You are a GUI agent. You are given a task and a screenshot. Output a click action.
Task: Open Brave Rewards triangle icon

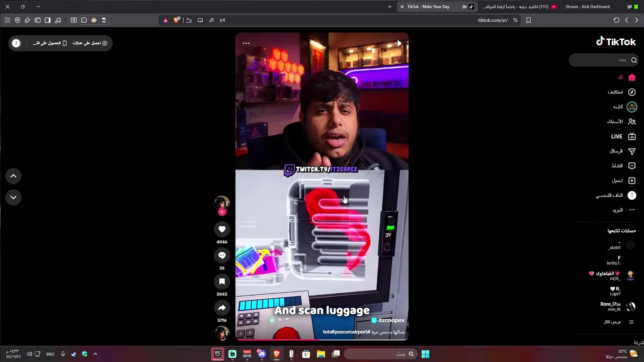click(x=166, y=20)
